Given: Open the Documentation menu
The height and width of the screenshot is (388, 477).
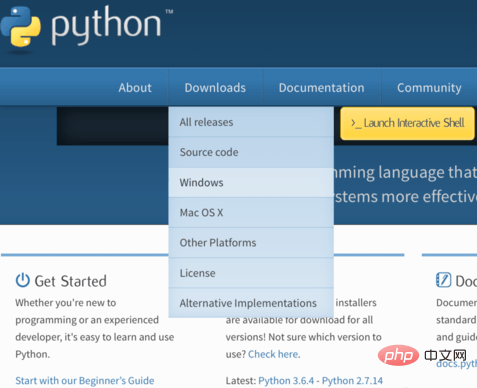Looking at the screenshot, I should tap(321, 88).
